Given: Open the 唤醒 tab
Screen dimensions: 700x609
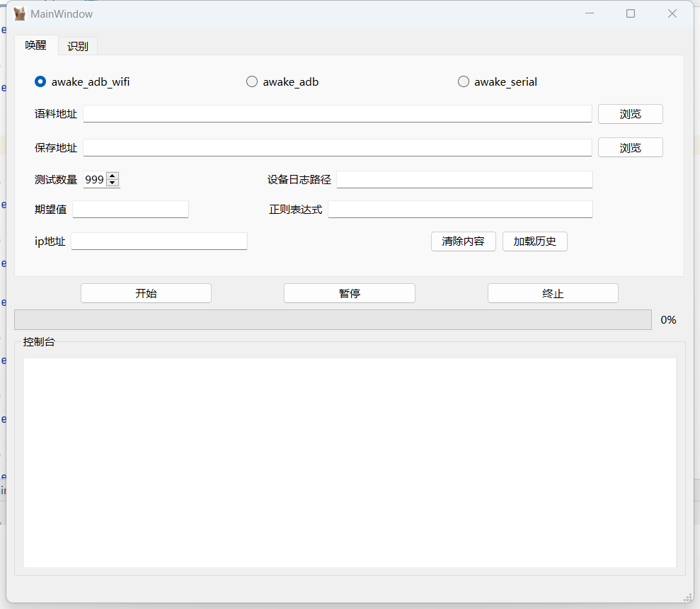Looking at the screenshot, I should tap(36, 45).
